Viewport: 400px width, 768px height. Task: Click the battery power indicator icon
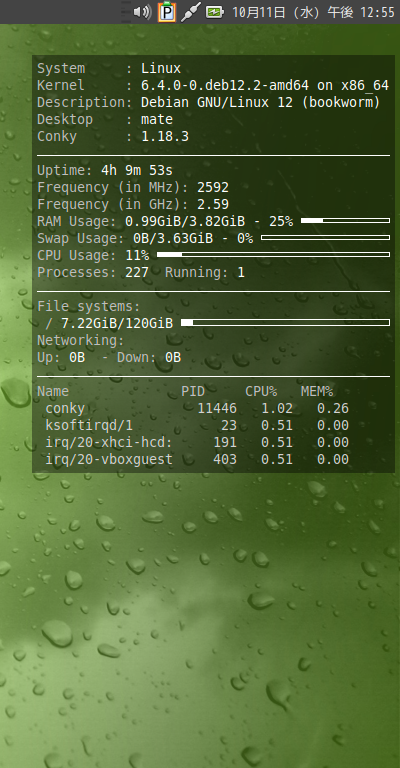coord(214,12)
